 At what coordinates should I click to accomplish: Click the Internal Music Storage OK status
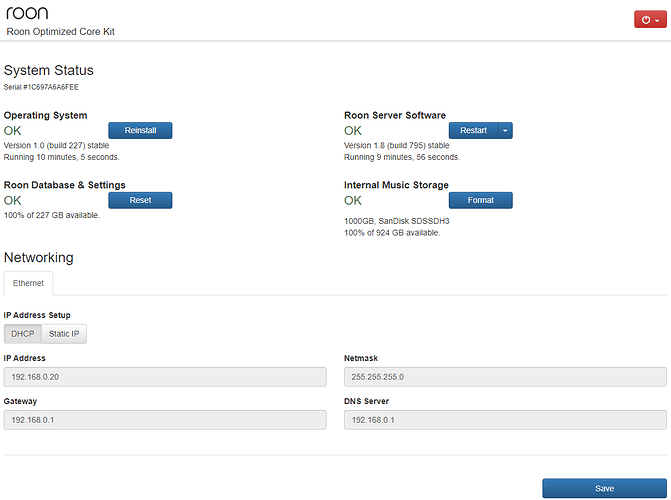pyautogui.click(x=353, y=200)
